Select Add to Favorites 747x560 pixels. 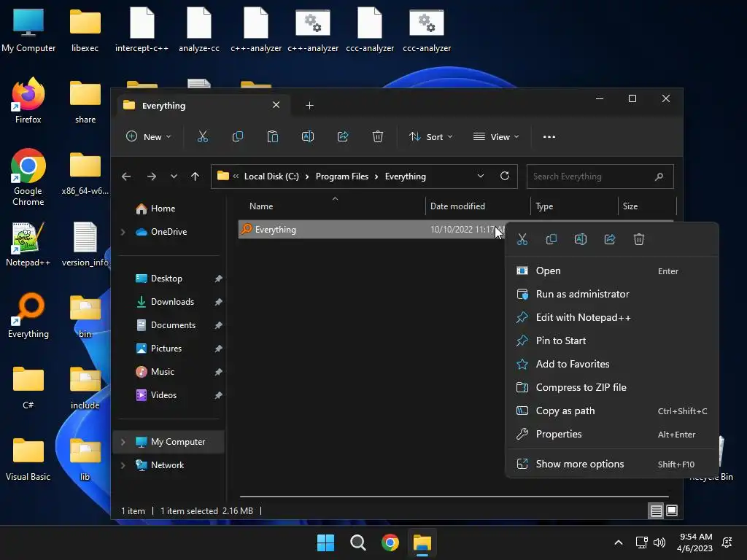tap(612, 365)
